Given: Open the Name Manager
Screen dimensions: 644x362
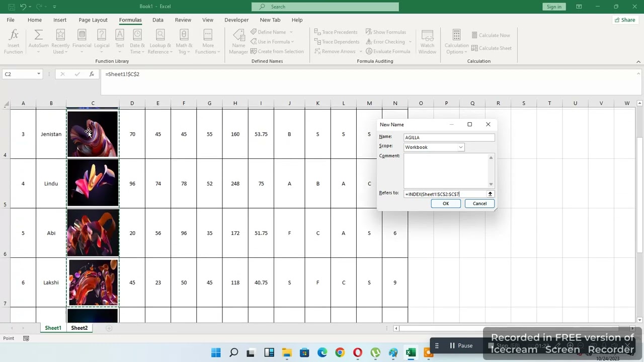Looking at the screenshot, I should [x=238, y=42].
